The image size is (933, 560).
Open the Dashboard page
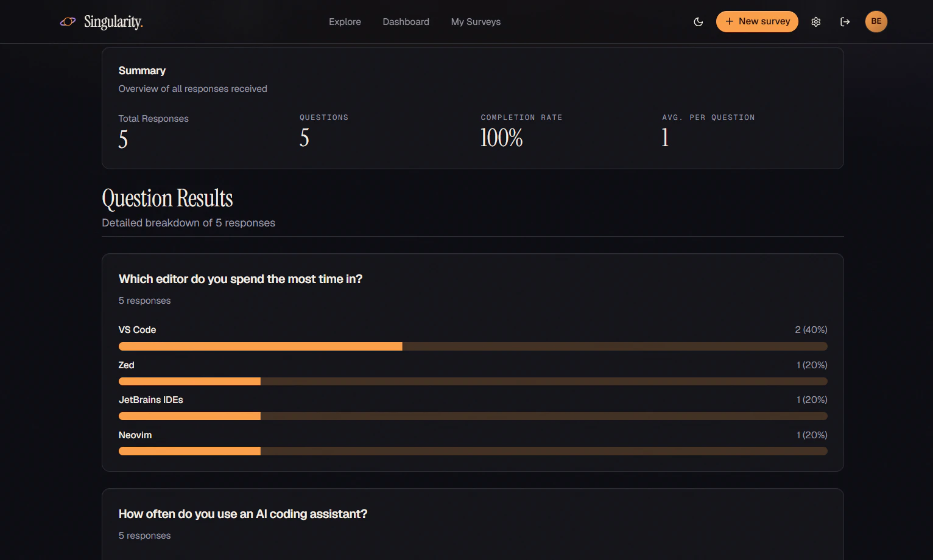coord(406,22)
